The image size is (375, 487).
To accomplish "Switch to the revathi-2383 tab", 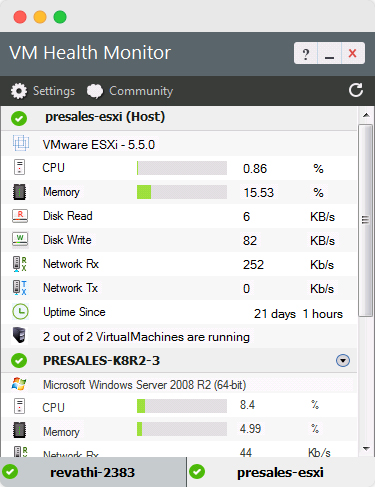I will pyautogui.click(x=93, y=472).
